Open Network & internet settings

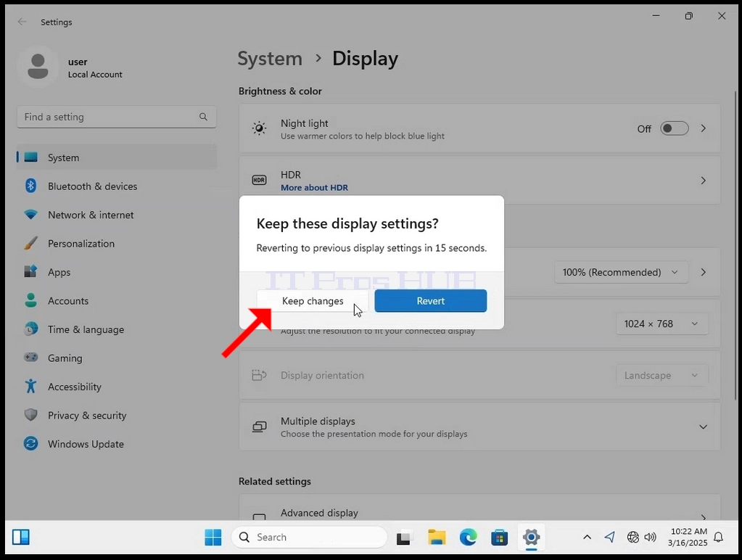click(116, 215)
